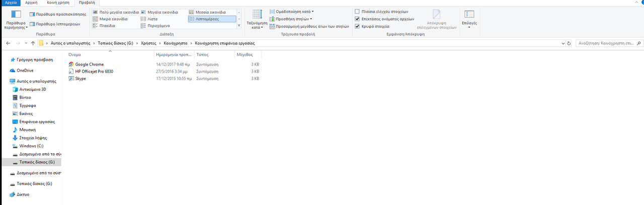
Task: Click the Αναζήτηση search input field
Action: 607,43
